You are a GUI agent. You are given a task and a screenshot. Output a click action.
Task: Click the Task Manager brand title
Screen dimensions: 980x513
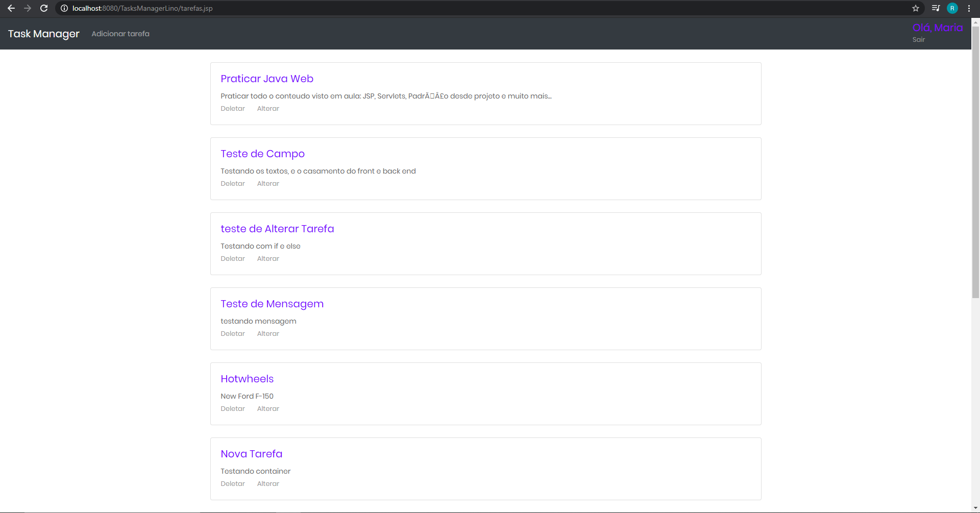43,34
